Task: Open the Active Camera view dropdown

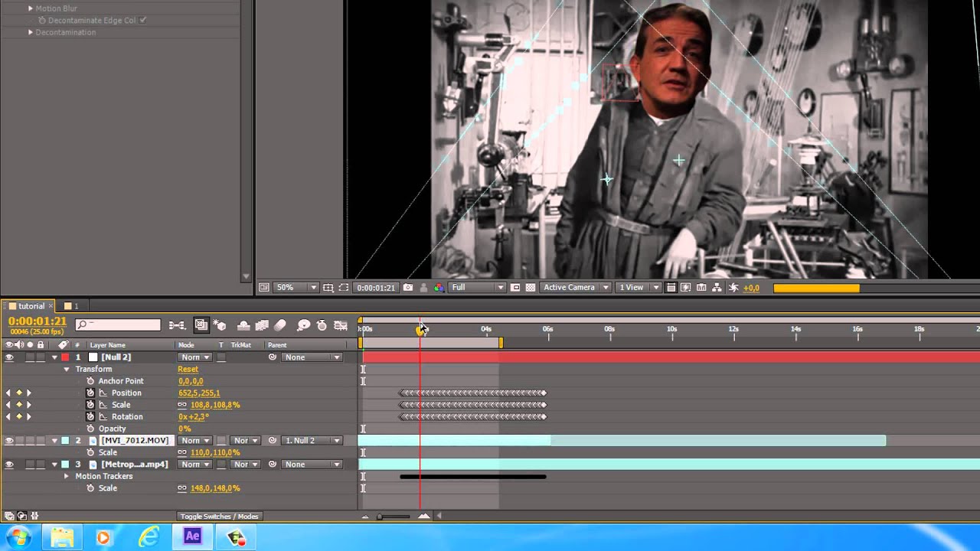Action: pyautogui.click(x=575, y=288)
